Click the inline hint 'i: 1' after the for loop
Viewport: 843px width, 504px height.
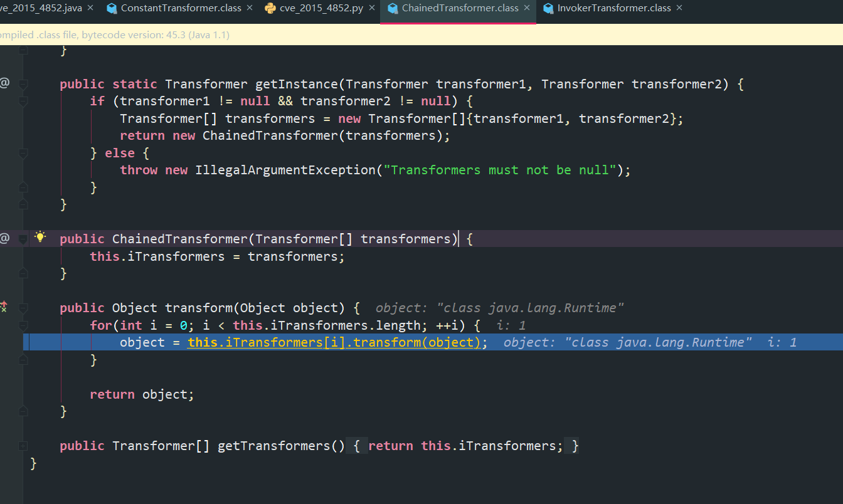(511, 325)
